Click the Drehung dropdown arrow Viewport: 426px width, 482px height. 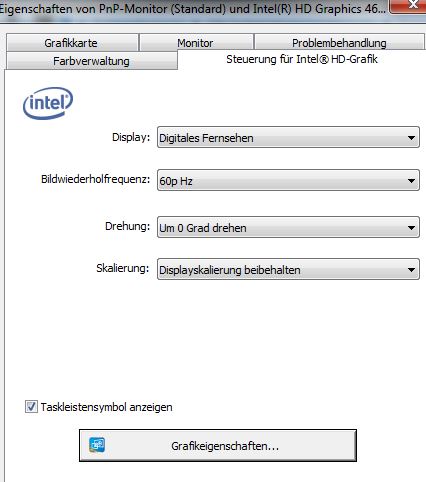pos(411,228)
